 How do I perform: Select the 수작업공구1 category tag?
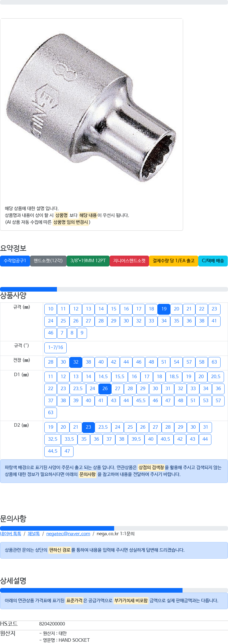point(15,261)
